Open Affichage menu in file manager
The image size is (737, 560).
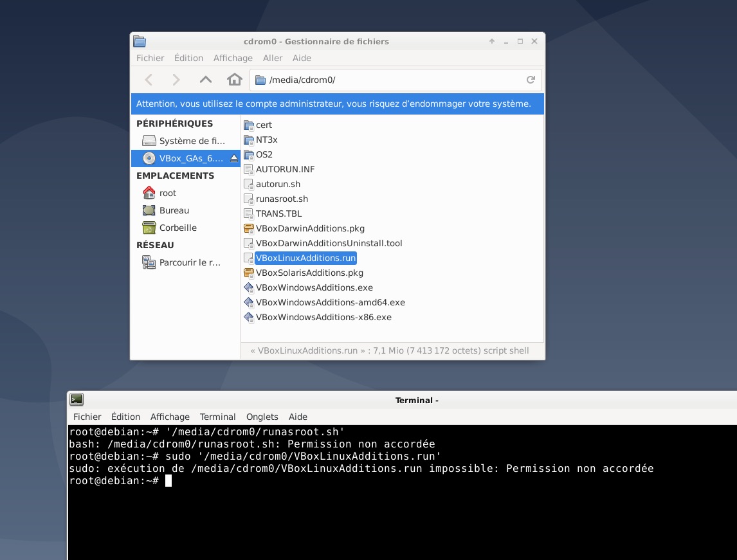coord(233,59)
